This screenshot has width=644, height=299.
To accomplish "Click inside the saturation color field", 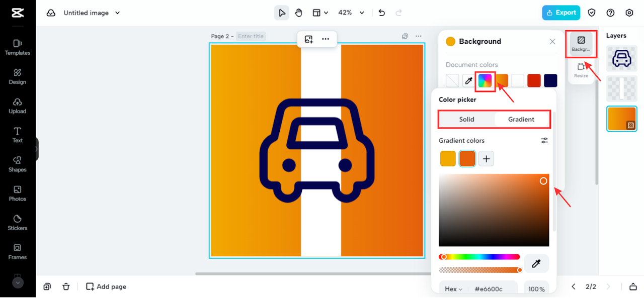I will 494,210.
